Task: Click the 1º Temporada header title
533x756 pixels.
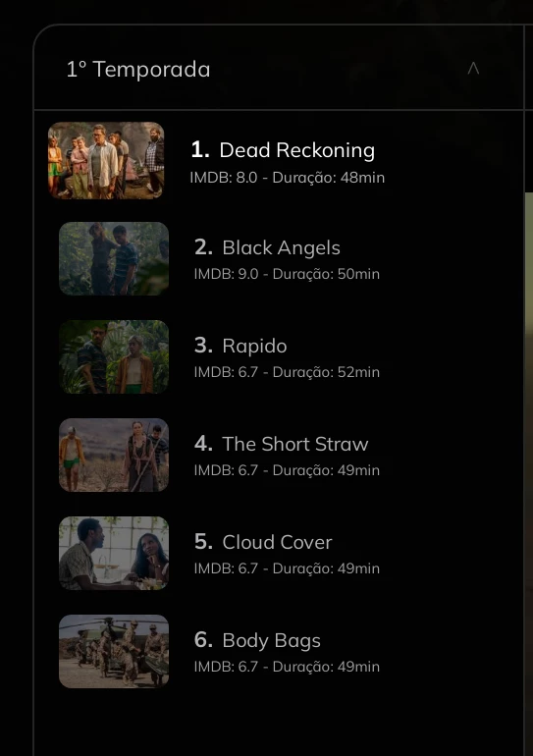Action: [138, 69]
